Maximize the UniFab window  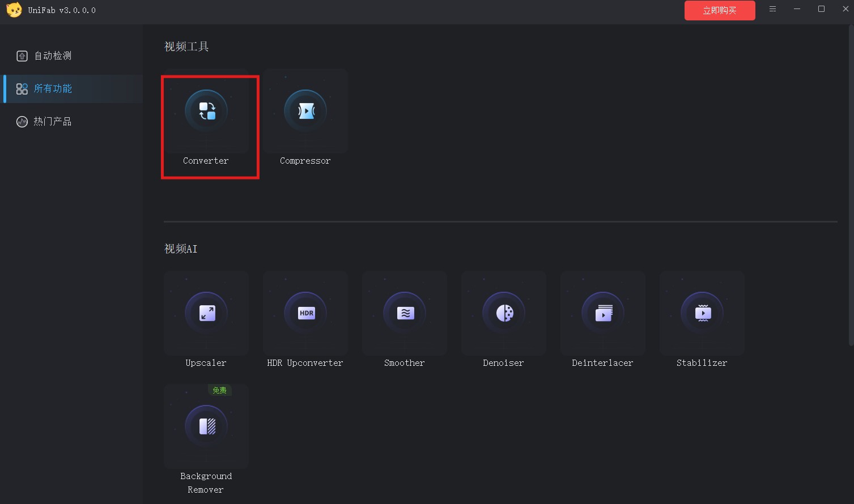click(821, 9)
